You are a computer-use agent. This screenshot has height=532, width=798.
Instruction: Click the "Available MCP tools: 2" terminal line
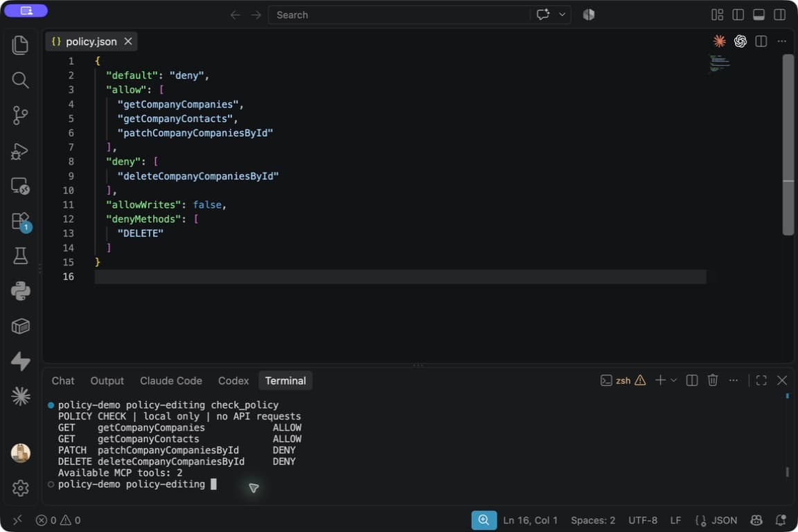tap(120, 472)
